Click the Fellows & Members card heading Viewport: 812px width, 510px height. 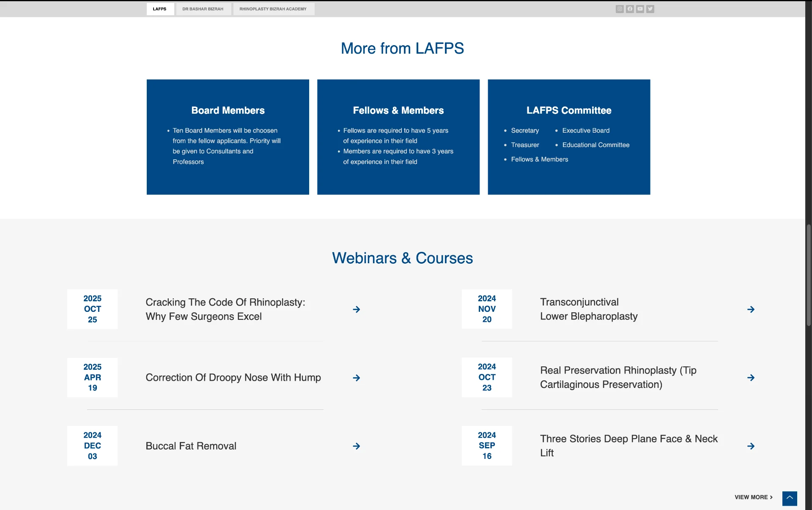[x=398, y=110]
